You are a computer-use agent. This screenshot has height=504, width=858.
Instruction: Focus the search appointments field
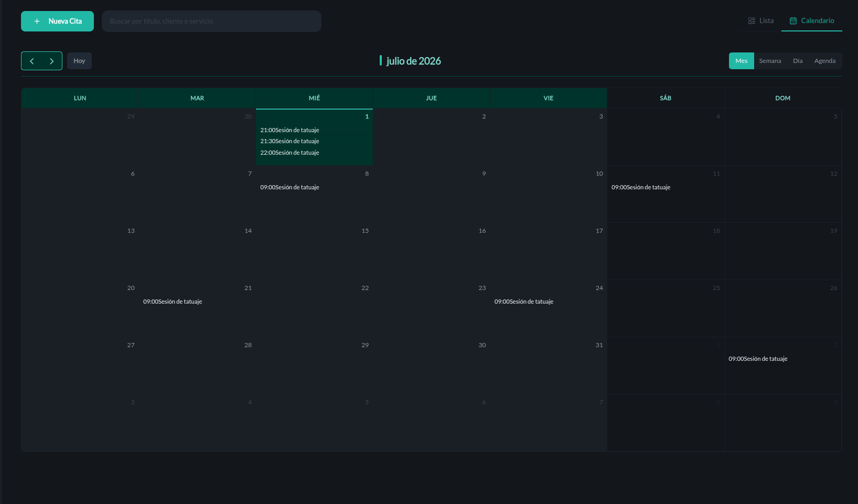[211, 22]
